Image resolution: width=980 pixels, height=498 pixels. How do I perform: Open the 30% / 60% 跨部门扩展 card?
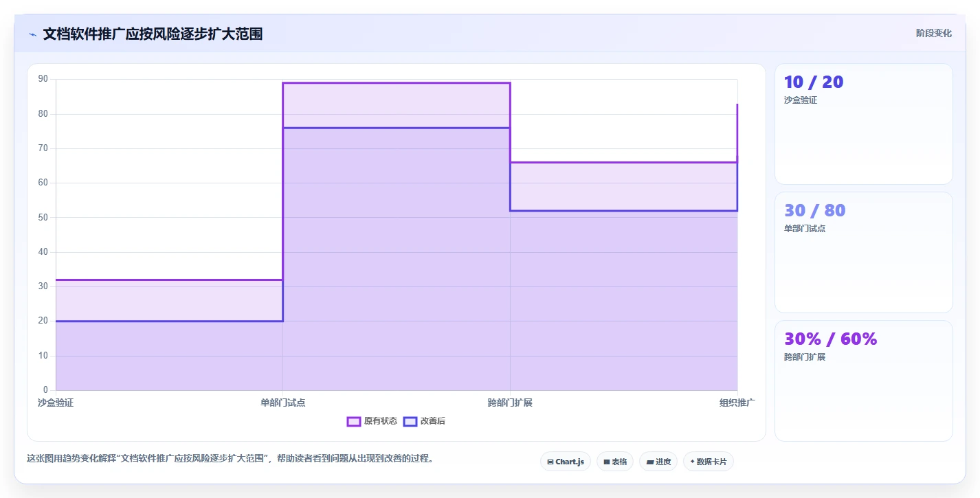pos(864,381)
